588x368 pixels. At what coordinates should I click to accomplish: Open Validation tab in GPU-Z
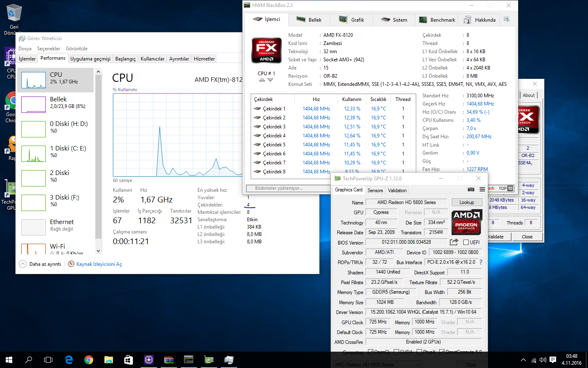(397, 191)
